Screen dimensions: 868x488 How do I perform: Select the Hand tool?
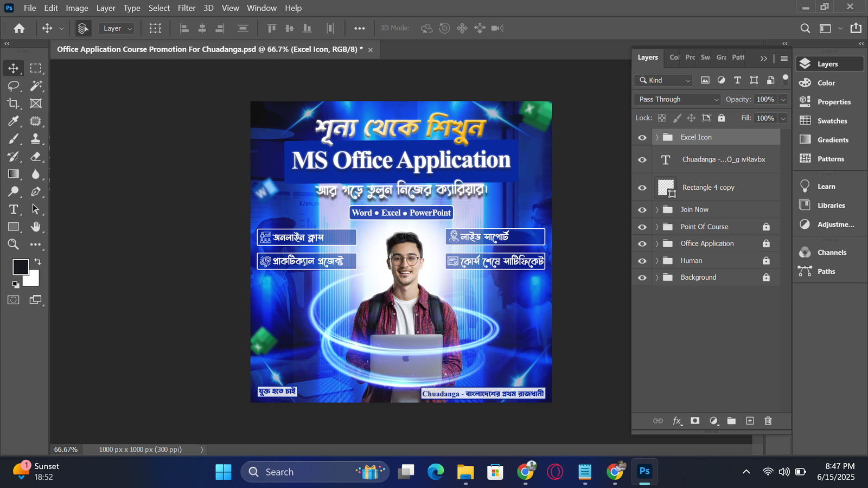click(36, 227)
